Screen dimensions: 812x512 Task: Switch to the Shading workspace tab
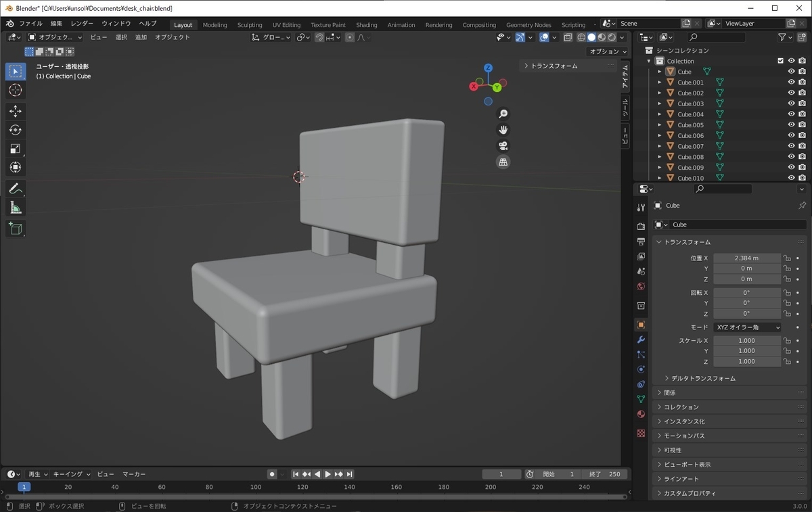[367, 25]
